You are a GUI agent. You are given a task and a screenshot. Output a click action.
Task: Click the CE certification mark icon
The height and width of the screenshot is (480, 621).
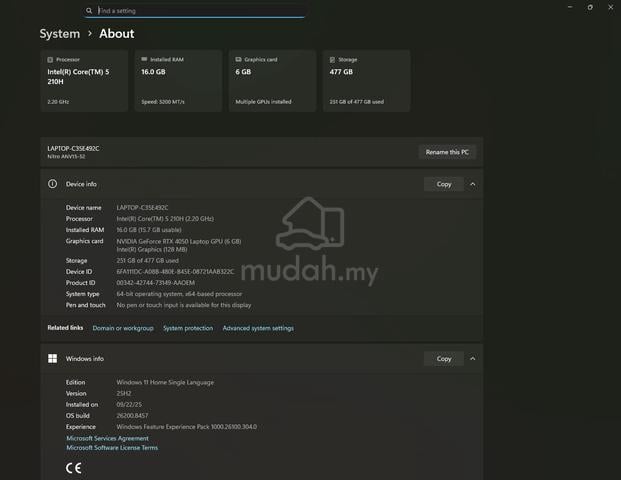point(74,468)
